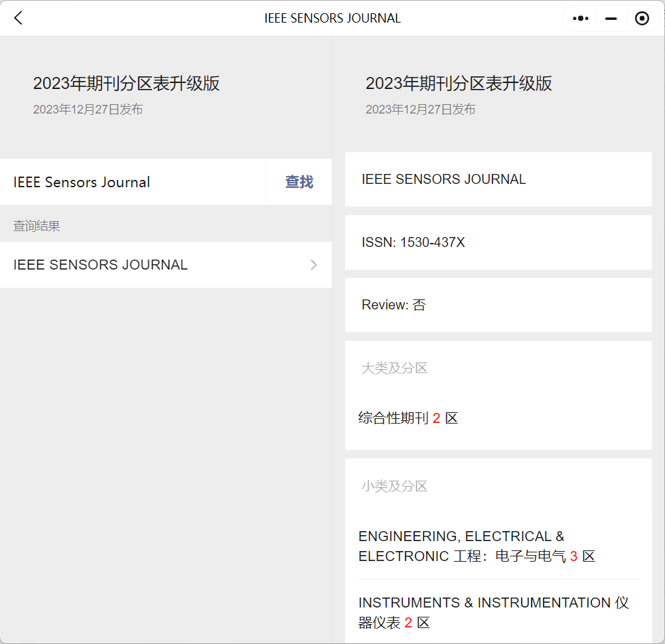Click the details pane 2023年期刊分区表升级版 heading
This screenshot has height=644, width=665.
click(459, 84)
